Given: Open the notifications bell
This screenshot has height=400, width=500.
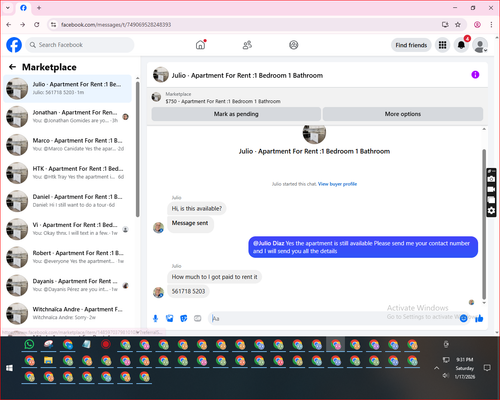Looking at the screenshot, I should pyautogui.click(x=461, y=45).
